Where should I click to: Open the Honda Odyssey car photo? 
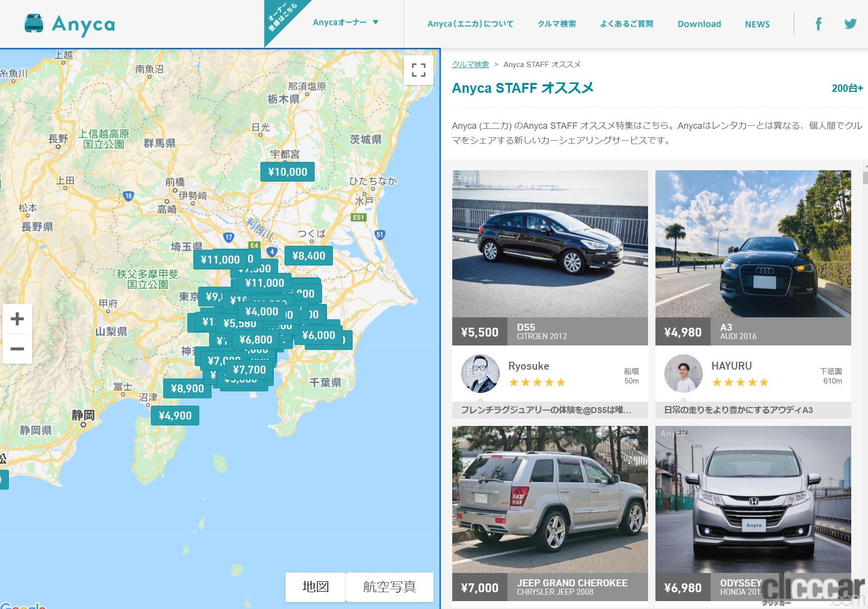coord(753,499)
